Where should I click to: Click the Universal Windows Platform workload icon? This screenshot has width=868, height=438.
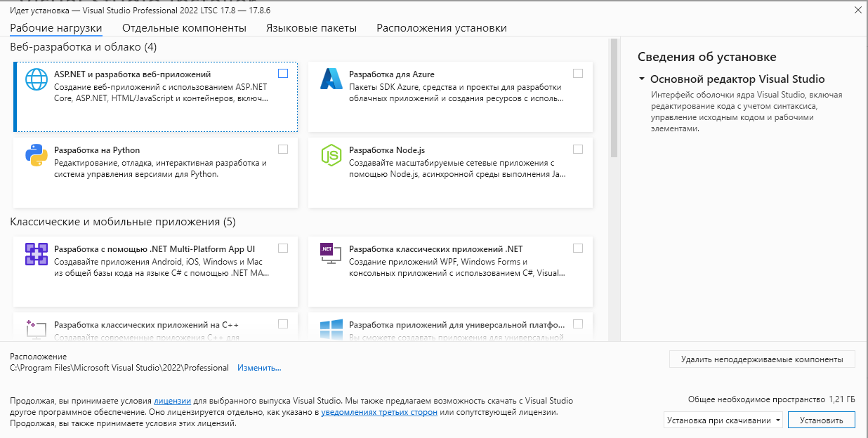click(x=331, y=328)
